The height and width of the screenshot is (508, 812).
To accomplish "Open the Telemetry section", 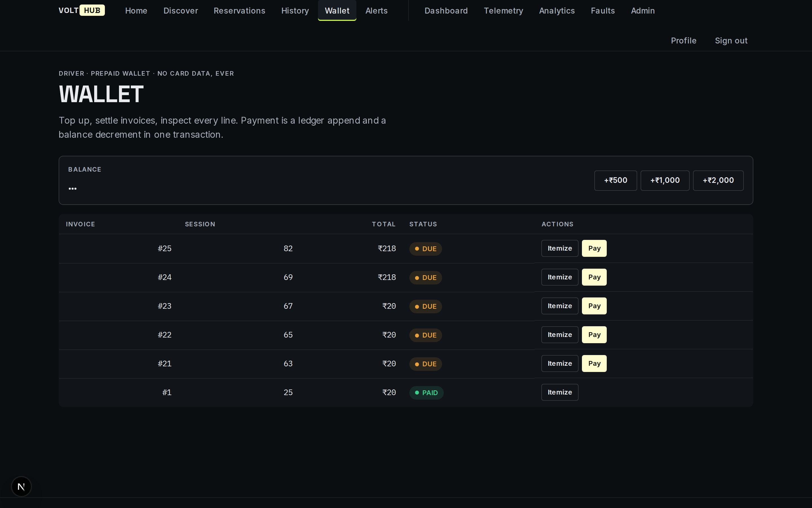I will [503, 11].
